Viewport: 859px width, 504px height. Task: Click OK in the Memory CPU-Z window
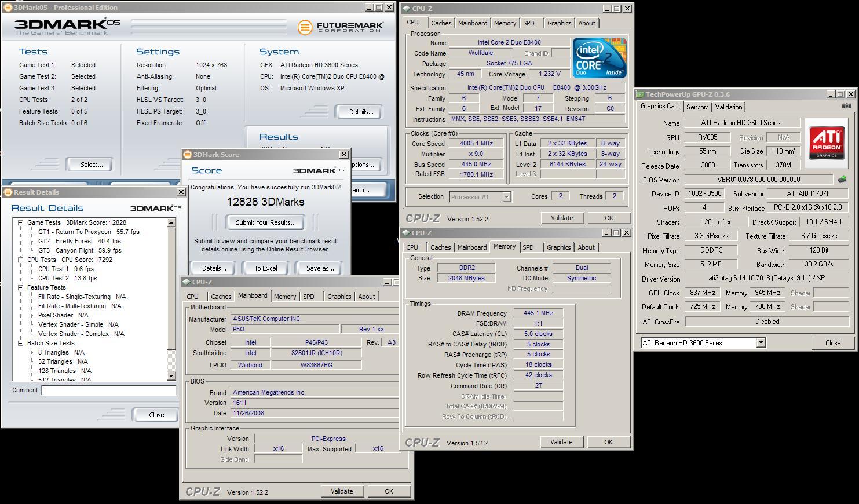pos(608,442)
